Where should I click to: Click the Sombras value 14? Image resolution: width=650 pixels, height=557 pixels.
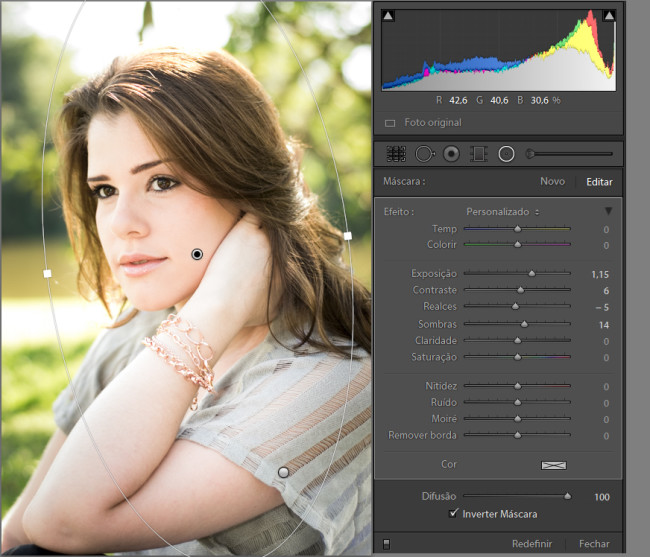click(604, 325)
